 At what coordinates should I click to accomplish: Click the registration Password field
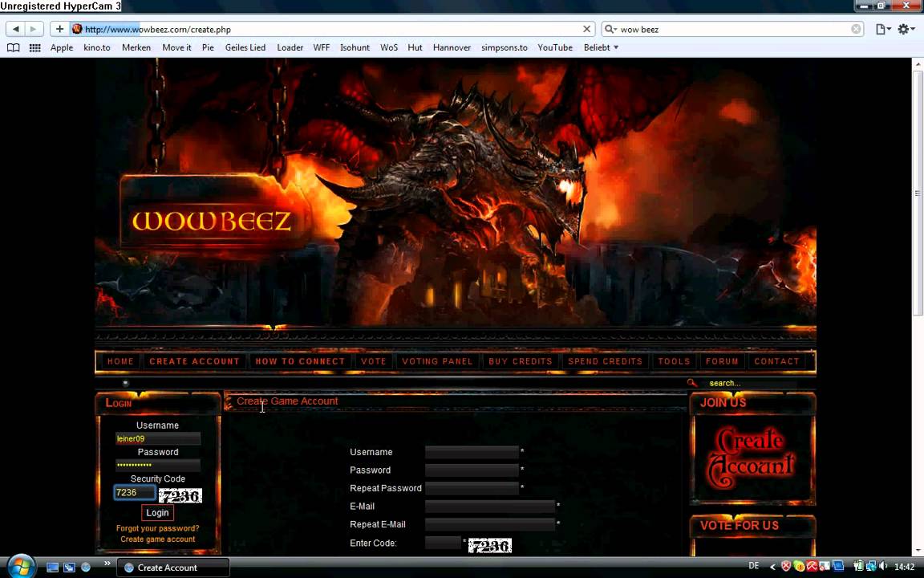(472, 470)
